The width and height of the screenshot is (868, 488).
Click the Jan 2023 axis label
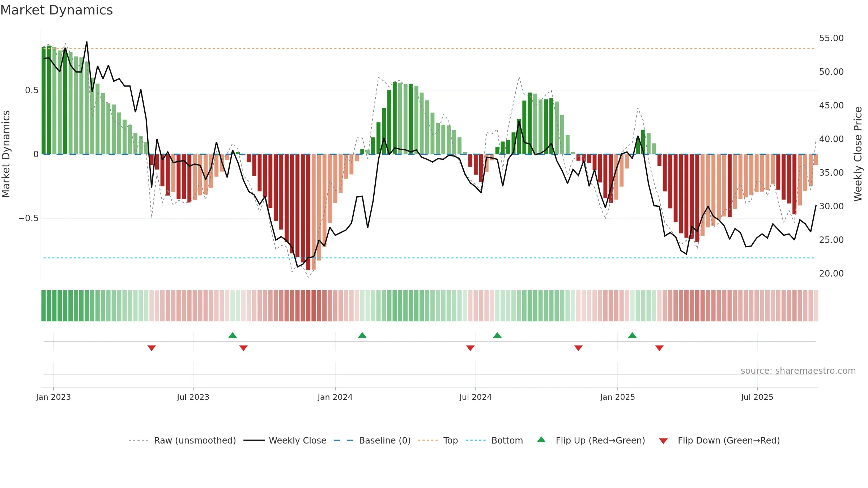[x=54, y=397]
